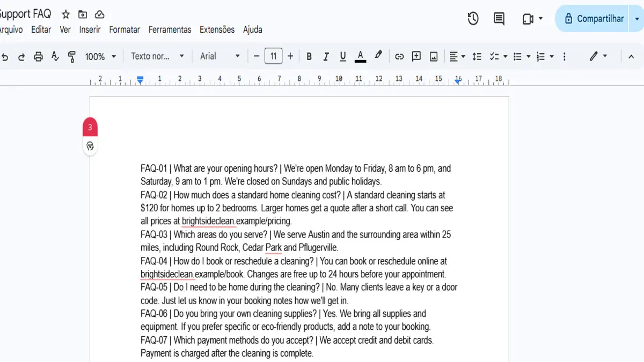Decrease font size with minus
The height and width of the screenshot is (362, 644).
click(x=257, y=56)
